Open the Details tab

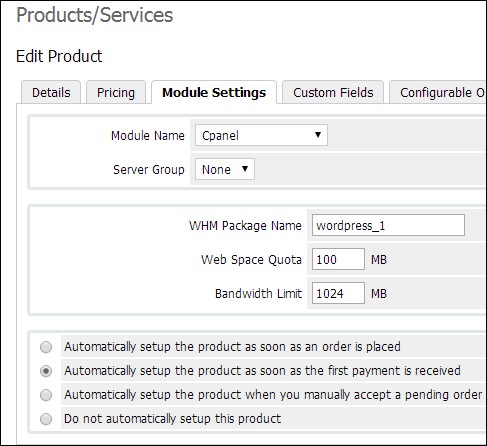(51, 92)
